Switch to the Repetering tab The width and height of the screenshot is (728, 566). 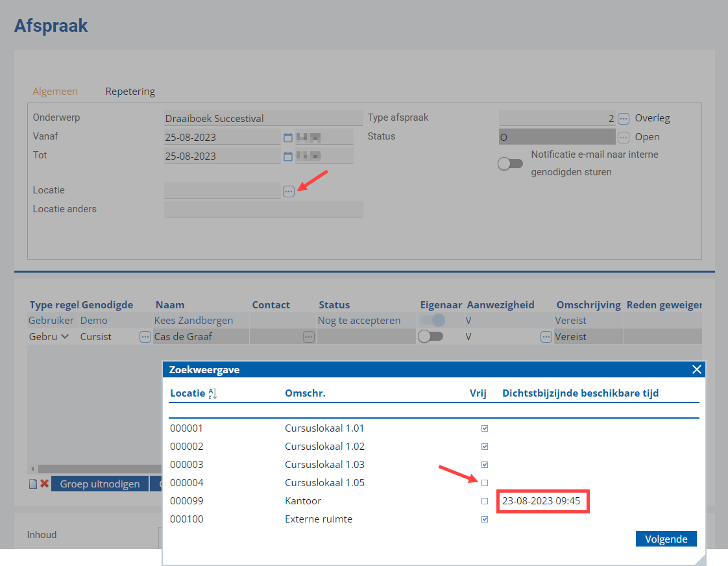pos(130,92)
